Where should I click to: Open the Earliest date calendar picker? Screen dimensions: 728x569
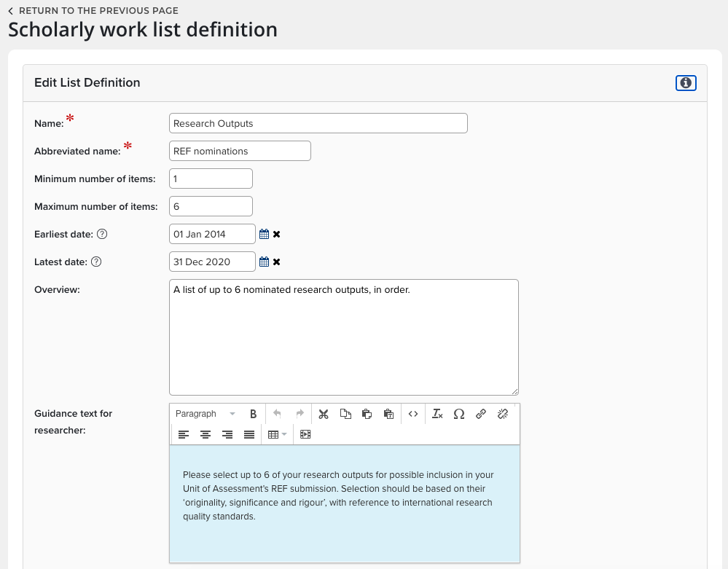tap(265, 235)
